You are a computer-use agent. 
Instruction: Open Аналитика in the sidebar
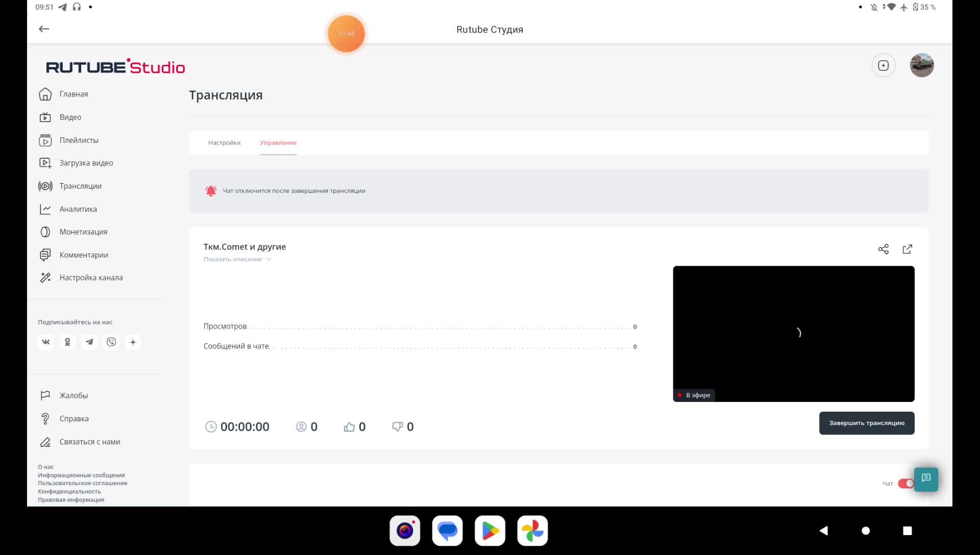pyautogui.click(x=78, y=209)
